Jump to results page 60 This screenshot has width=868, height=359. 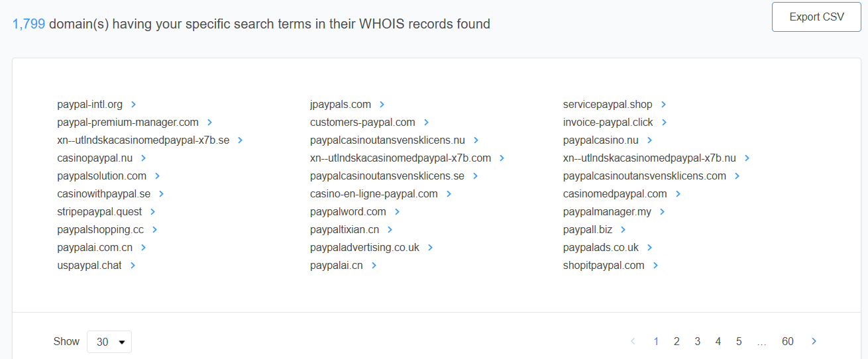787,342
